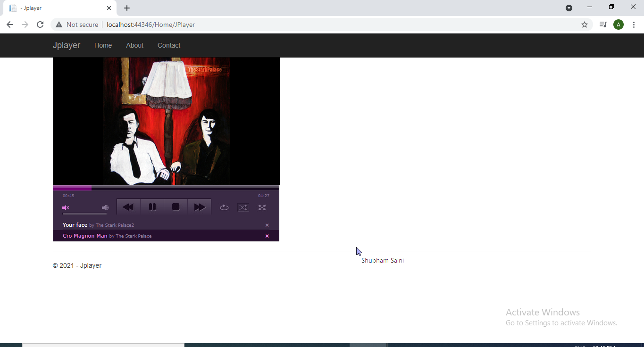View the Not secure site info
Screen dimensions: 644x347
(x=77, y=25)
